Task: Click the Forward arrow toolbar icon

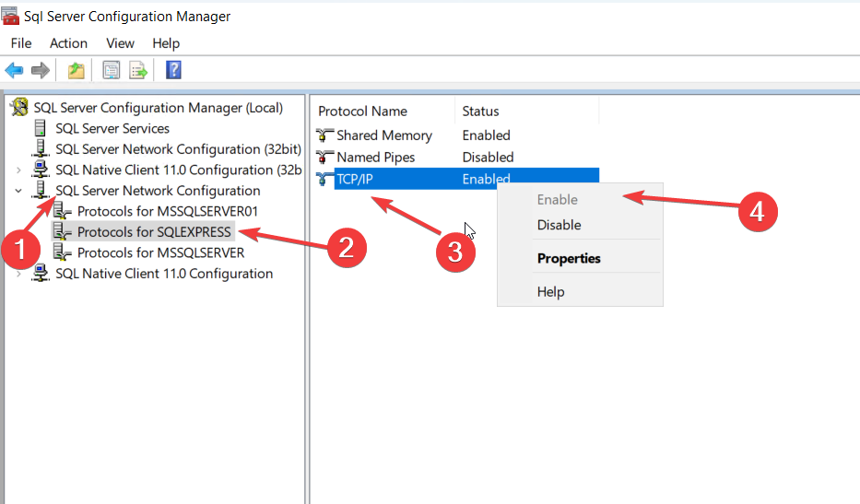Action: point(41,70)
